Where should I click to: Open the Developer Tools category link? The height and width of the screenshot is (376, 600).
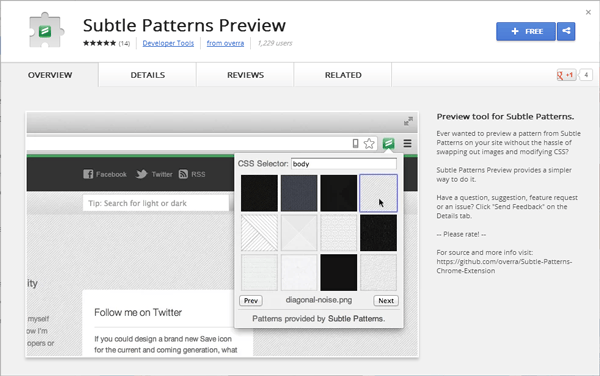point(168,43)
